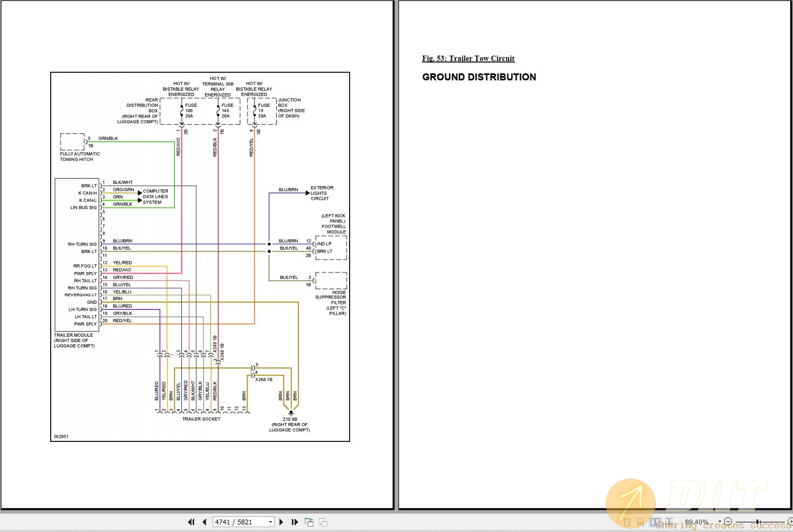Click the REVERSING LT pin label
This screenshot has height=532, width=793.
point(80,295)
